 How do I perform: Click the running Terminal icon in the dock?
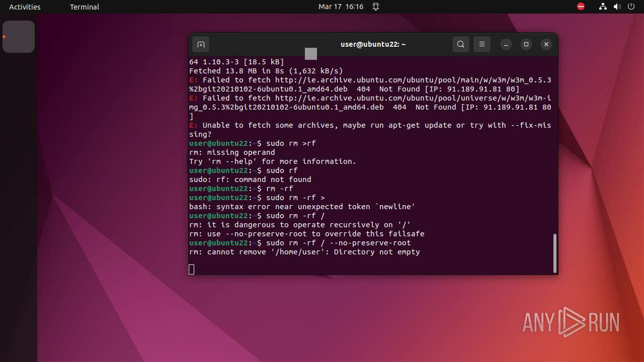click(x=19, y=37)
